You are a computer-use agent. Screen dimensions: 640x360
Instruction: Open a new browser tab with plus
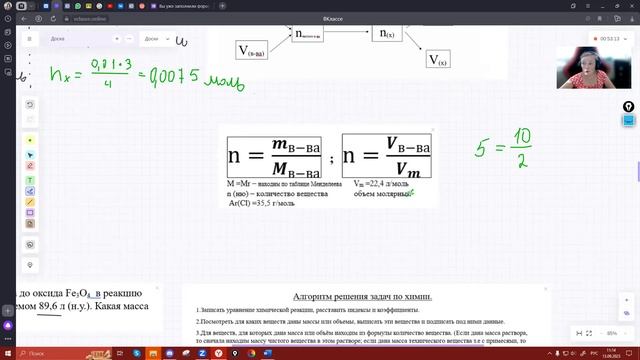coord(222,6)
